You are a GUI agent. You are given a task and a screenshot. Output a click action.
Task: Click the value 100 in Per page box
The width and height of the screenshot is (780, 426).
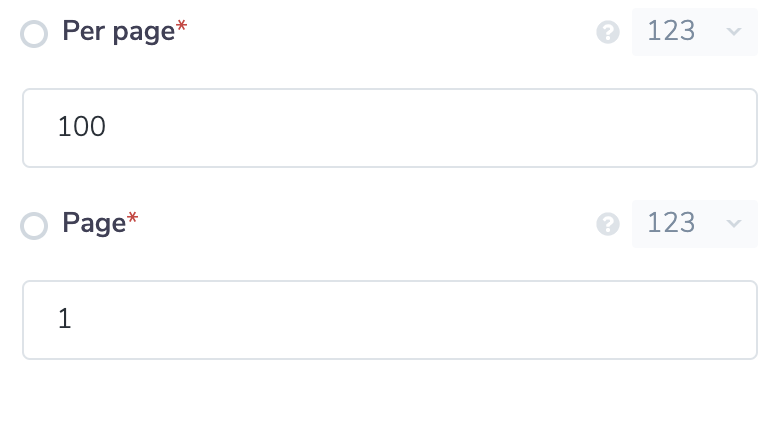[x=82, y=128]
